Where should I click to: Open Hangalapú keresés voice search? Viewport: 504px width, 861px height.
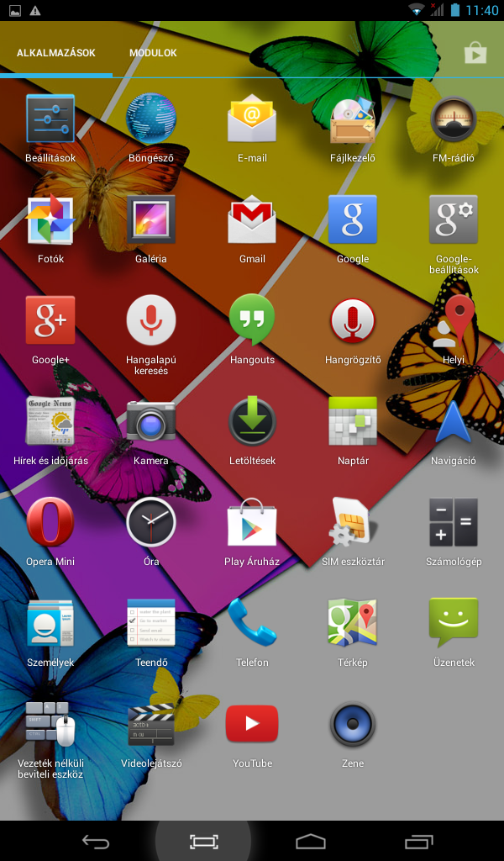(x=151, y=320)
